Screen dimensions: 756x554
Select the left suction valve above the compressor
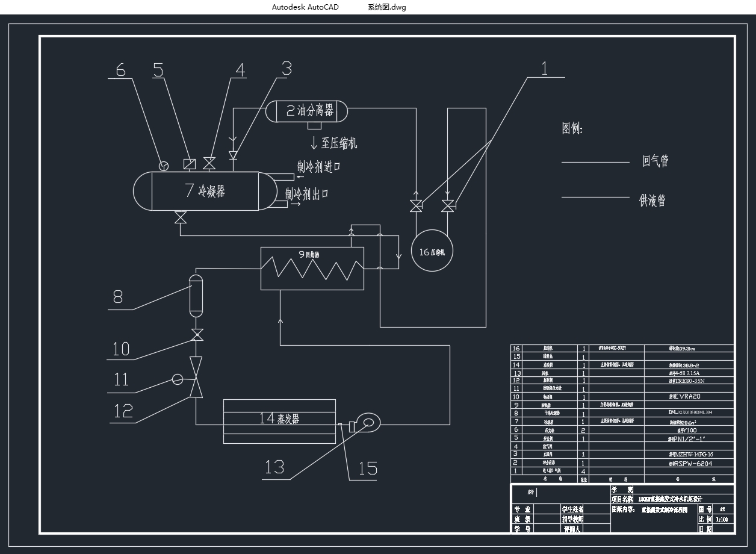tap(416, 206)
